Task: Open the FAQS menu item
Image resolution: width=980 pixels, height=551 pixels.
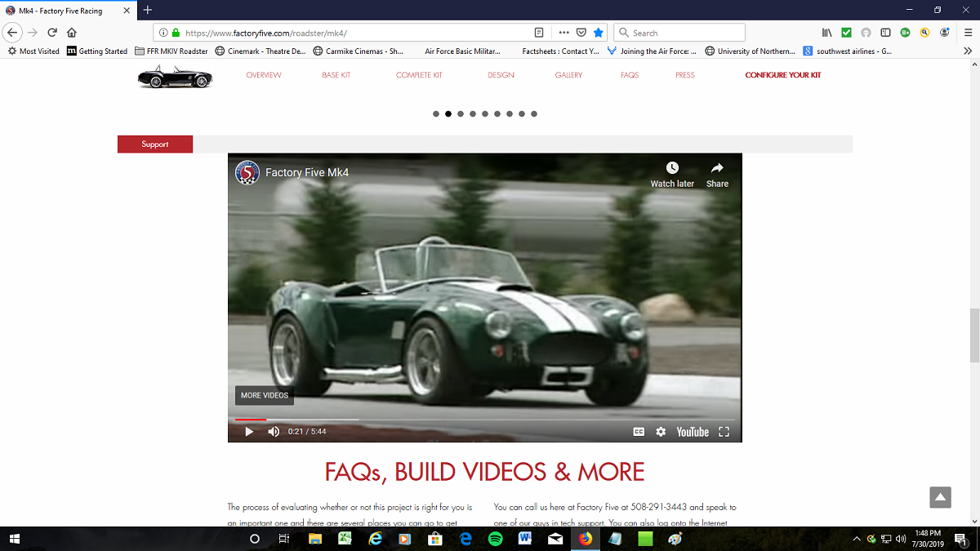Action: pos(630,75)
